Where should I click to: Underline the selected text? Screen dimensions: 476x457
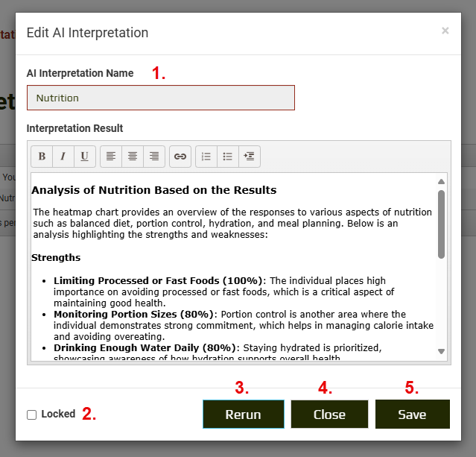tap(84, 157)
